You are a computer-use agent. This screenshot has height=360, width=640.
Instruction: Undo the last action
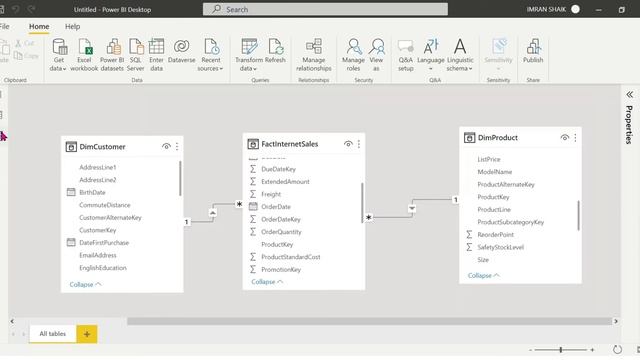click(16, 9)
